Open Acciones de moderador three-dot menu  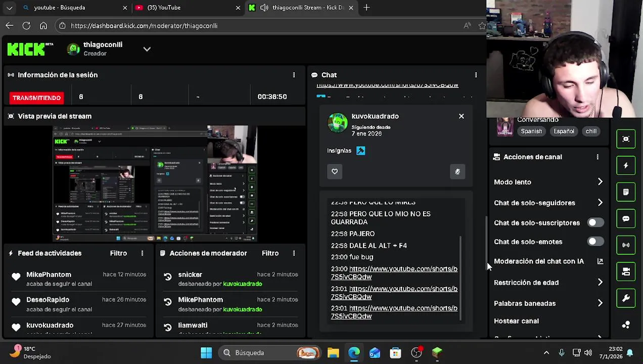pos(294,253)
